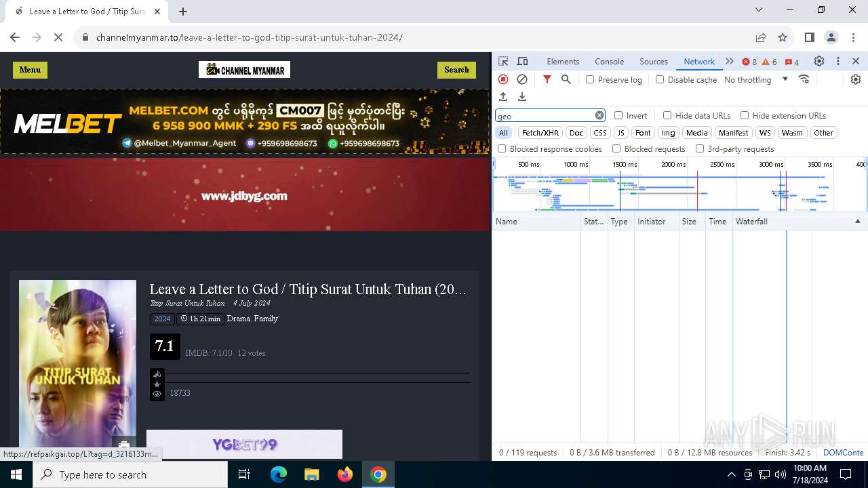
Task: Open the MELBET banner ad
Action: (245, 122)
